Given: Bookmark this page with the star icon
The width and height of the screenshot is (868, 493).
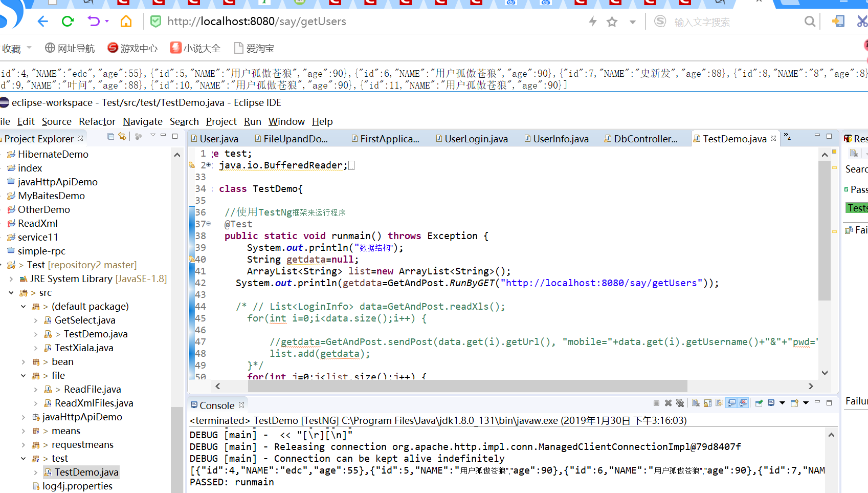Looking at the screenshot, I should (612, 22).
